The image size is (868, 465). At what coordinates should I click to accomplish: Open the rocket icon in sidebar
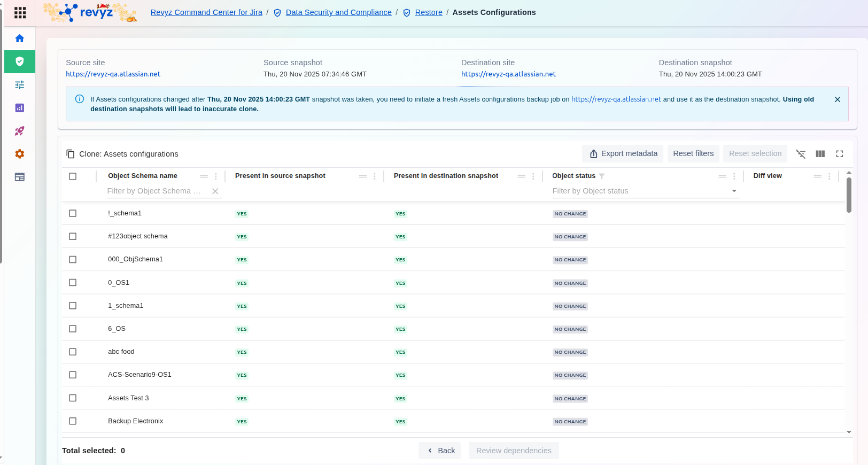(x=20, y=131)
